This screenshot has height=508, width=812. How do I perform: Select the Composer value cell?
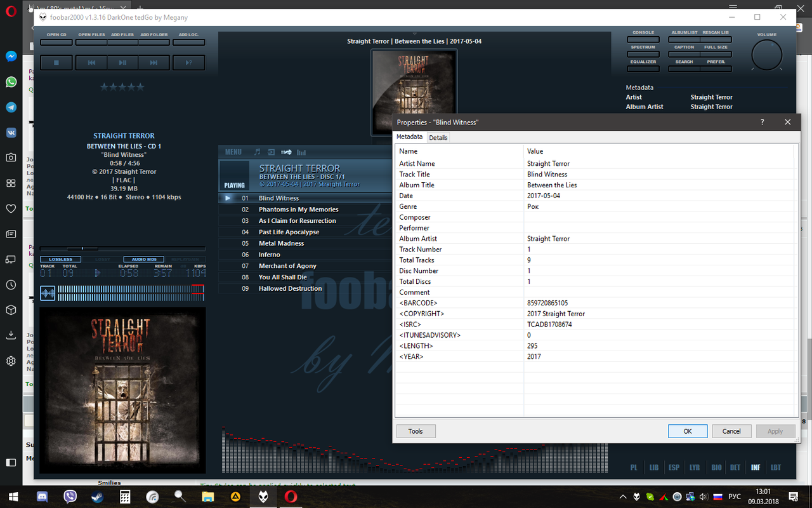coord(659,217)
